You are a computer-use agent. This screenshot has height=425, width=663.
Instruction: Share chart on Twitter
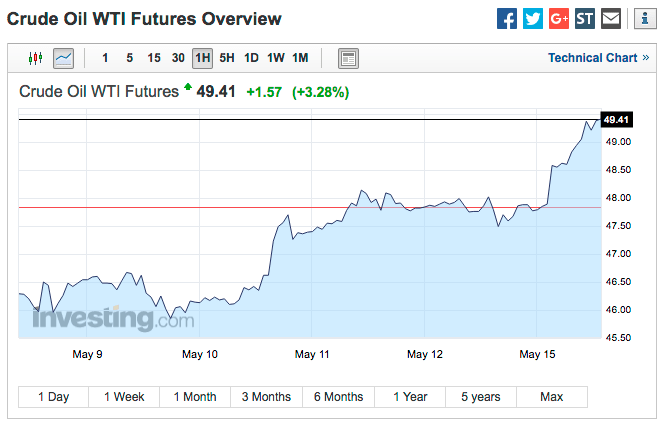(x=533, y=18)
